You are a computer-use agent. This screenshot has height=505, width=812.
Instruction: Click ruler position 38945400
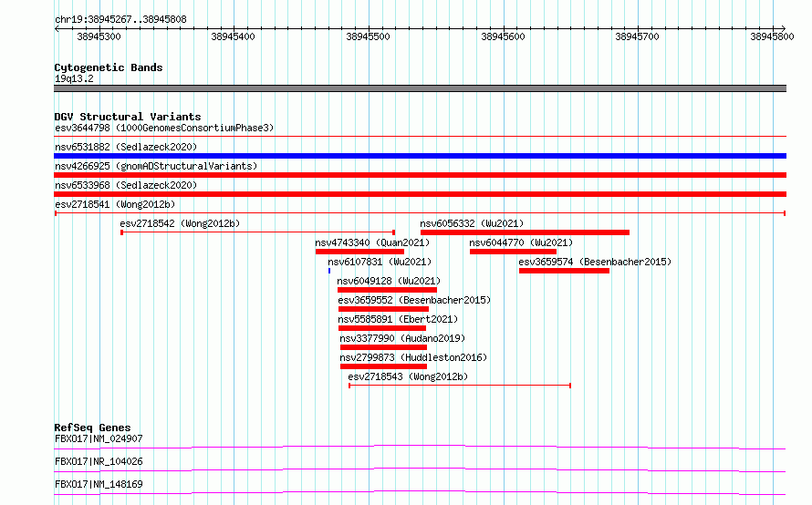233,36
